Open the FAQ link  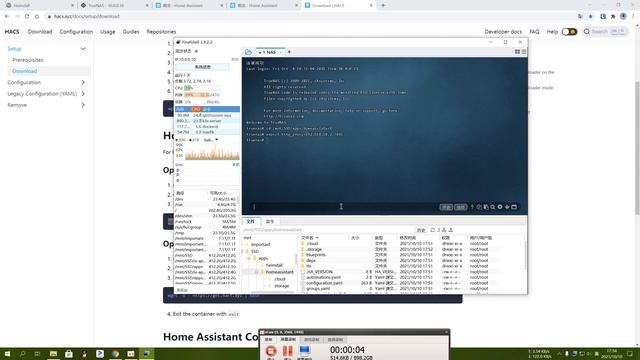click(x=534, y=31)
